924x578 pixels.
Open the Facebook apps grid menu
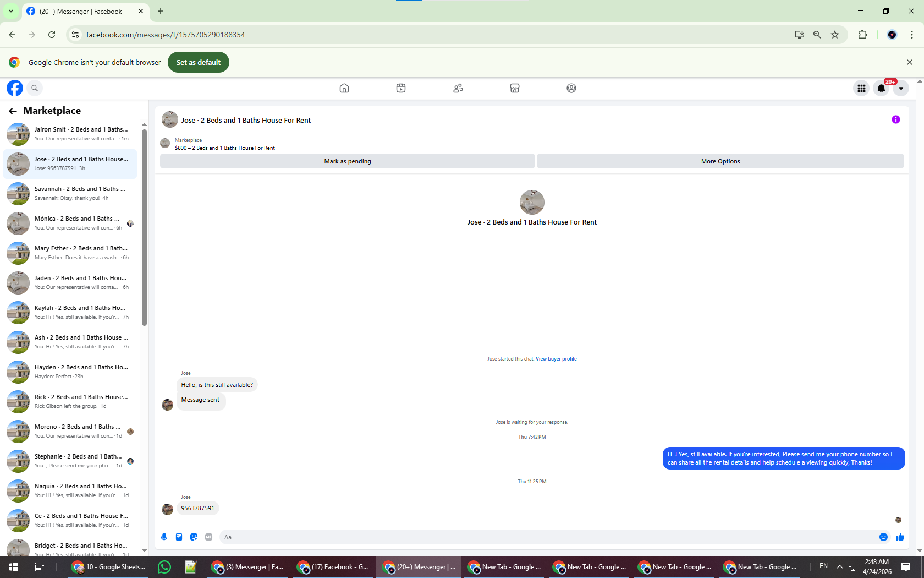pyautogui.click(x=861, y=88)
